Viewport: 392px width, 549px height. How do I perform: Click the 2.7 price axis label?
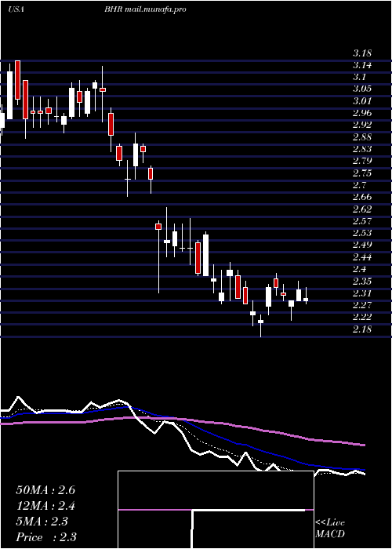[359, 185]
